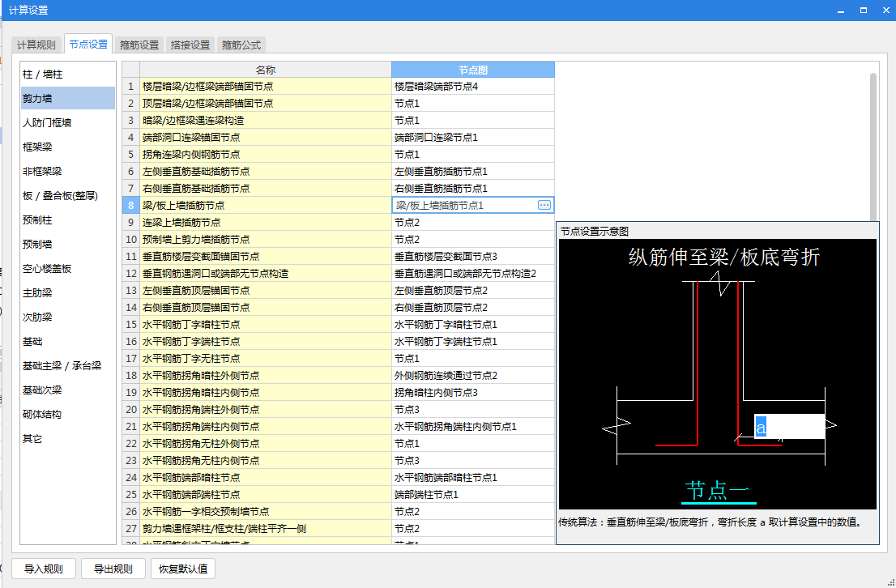
Task: Select 人防门框墙 category
Action: (x=67, y=123)
